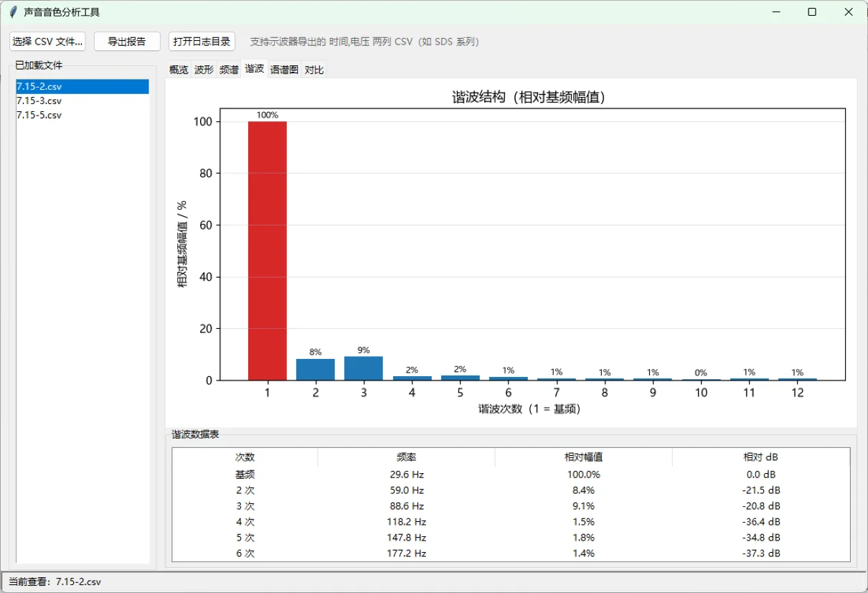
Task: Click the feather app icon in title bar
Action: click(13, 12)
